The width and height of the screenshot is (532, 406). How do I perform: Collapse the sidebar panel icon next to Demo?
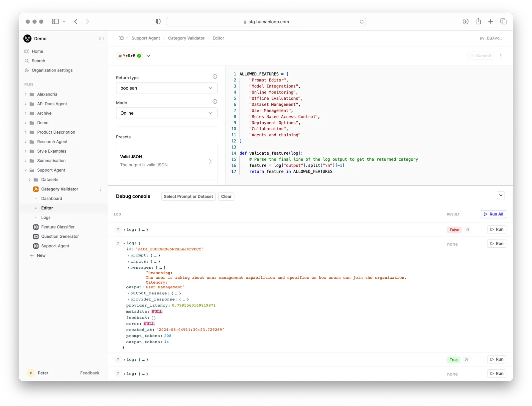click(x=101, y=39)
